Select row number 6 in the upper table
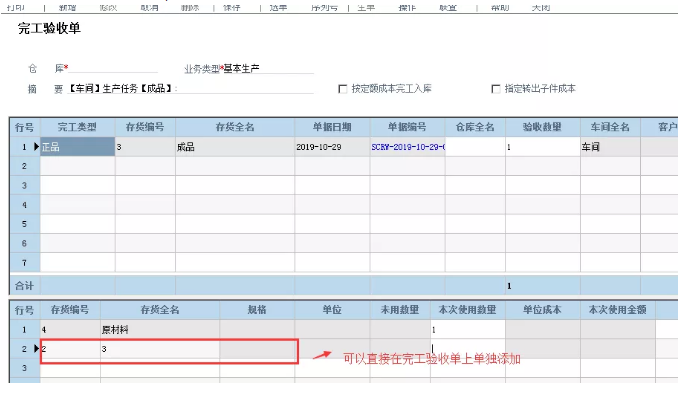694x403 pixels. point(25,243)
